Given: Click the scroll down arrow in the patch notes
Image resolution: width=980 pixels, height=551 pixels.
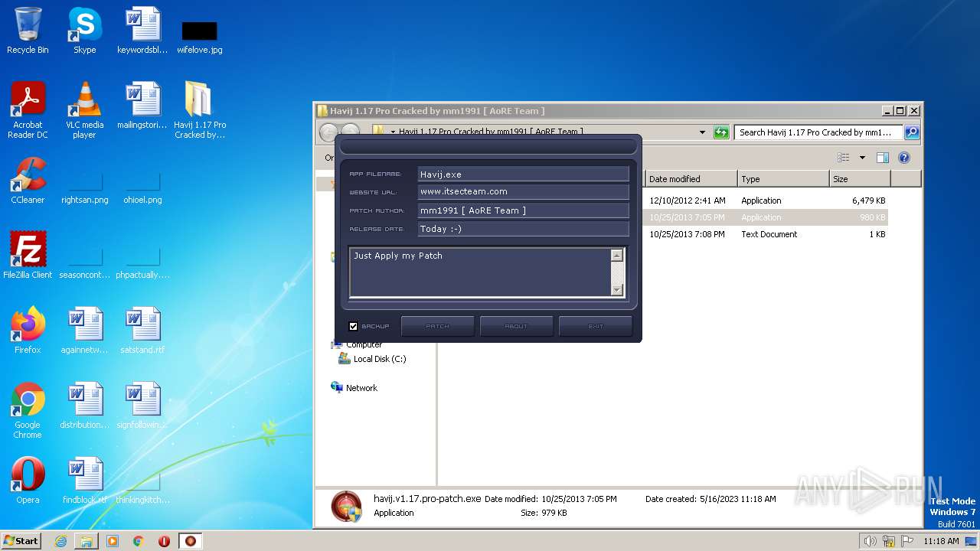Looking at the screenshot, I should pyautogui.click(x=617, y=289).
